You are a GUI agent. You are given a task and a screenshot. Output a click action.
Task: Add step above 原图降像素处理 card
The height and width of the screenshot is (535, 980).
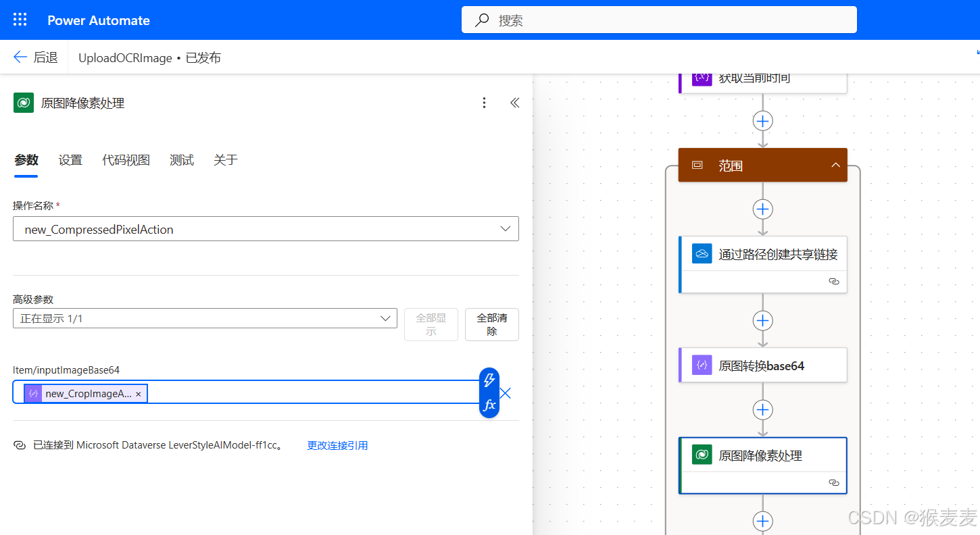coord(763,410)
